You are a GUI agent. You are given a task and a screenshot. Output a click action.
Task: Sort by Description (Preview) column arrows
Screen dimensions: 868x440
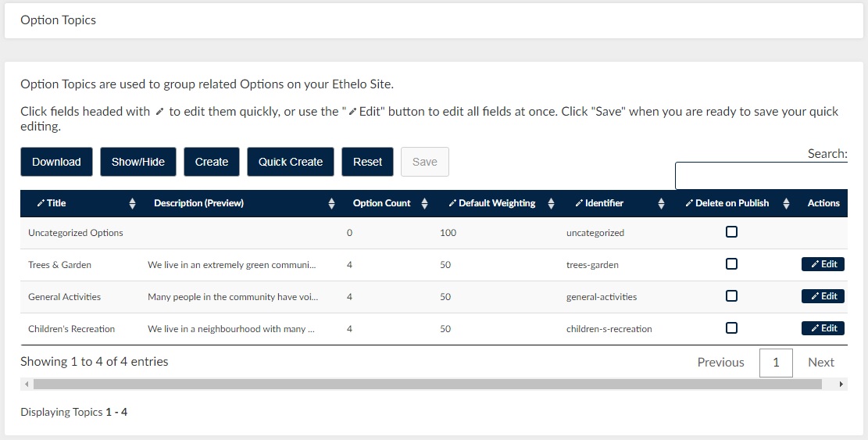pyautogui.click(x=331, y=204)
